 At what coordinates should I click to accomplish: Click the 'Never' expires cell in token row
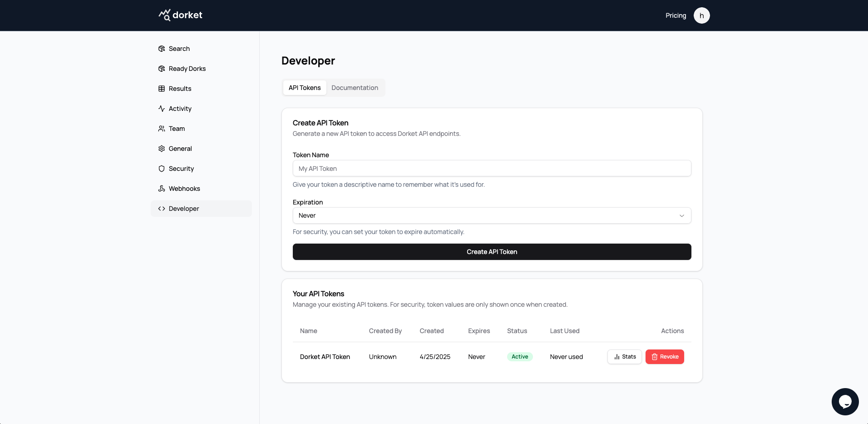[x=477, y=357]
